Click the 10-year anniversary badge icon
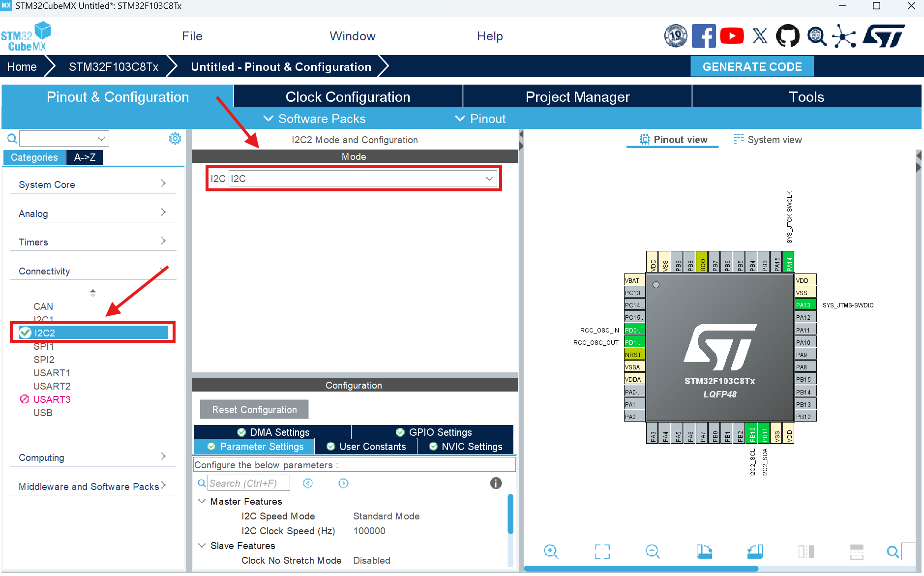Image resolution: width=924 pixels, height=576 pixels. (x=676, y=36)
